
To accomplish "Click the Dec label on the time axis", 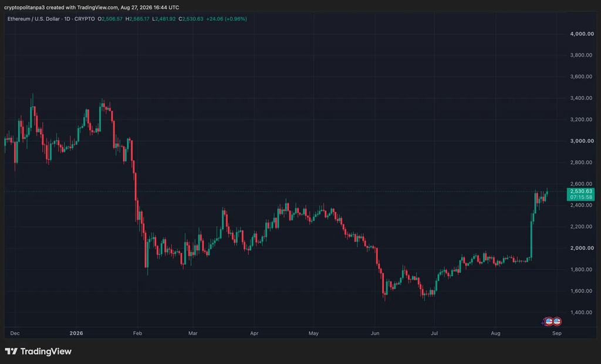I will point(15,334).
